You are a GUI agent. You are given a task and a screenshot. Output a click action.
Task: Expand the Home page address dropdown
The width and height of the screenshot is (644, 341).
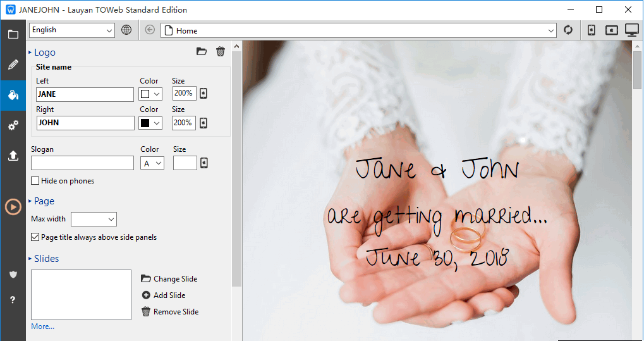550,30
